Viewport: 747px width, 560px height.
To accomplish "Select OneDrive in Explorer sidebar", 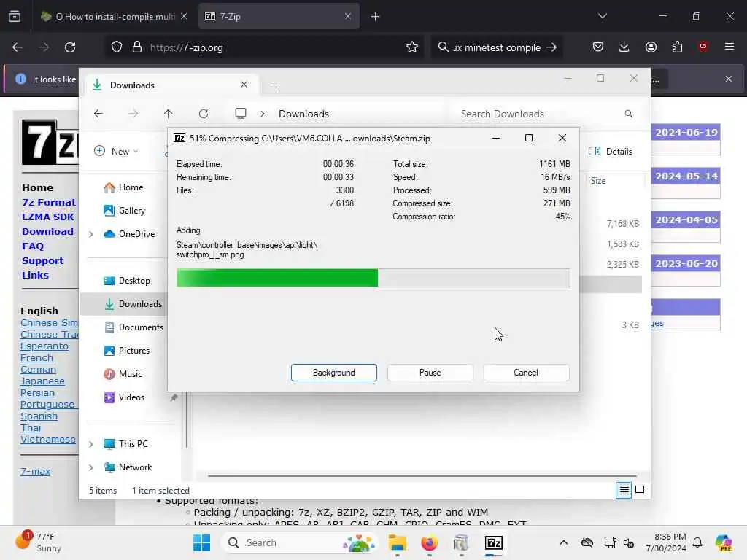I will coord(129,234).
